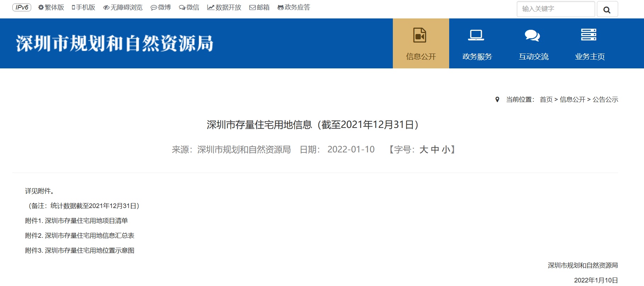The width and height of the screenshot is (644, 286).
Task: Open 政务应答 government Q&A link
Action: pos(294,7)
